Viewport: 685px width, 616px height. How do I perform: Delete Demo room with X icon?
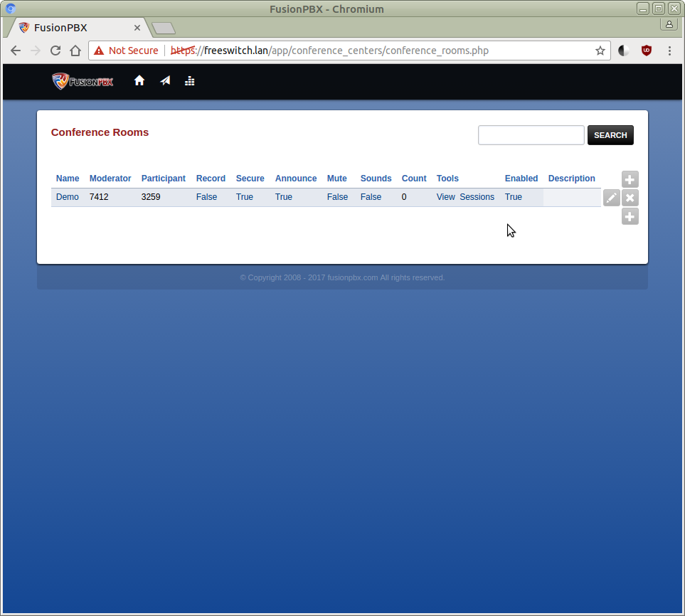(x=630, y=198)
